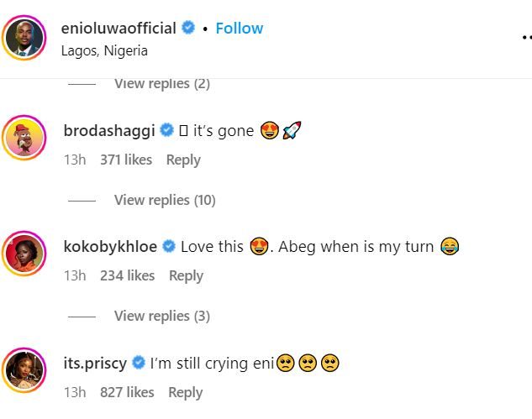This screenshot has width=532, height=419.
Task: Open the Lagos, Nigeria location
Action: pyautogui.click(x=104, y=50)
